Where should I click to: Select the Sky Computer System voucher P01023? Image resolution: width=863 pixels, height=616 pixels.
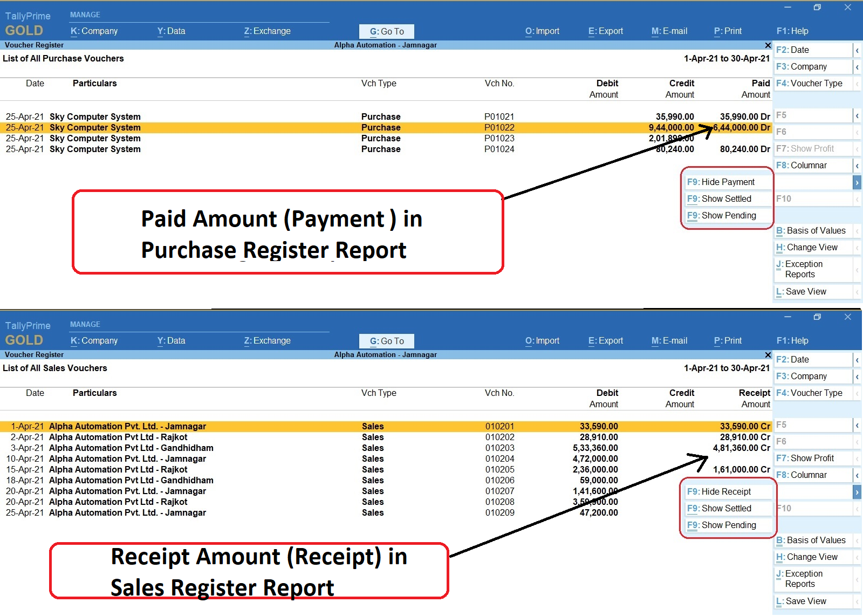tap(95, 138)
